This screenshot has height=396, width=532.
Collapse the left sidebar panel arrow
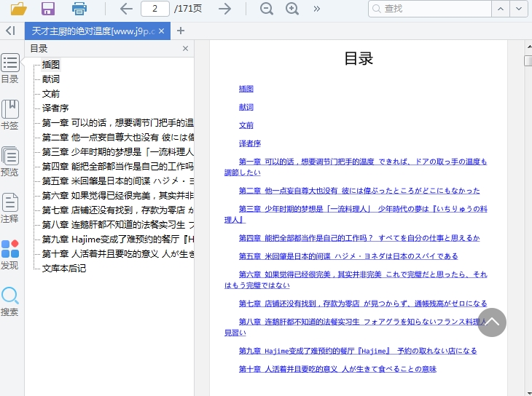coord(10,31)
